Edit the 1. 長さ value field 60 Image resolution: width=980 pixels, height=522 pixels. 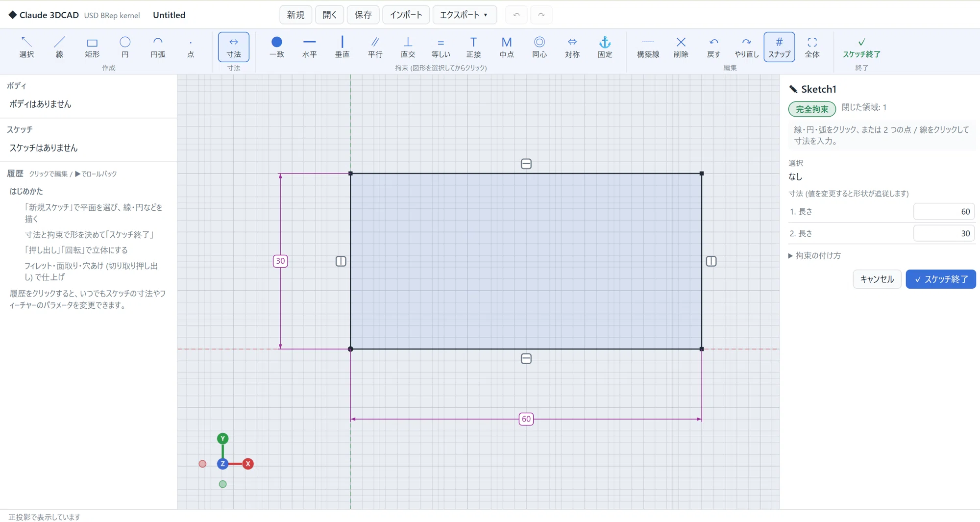944,212
